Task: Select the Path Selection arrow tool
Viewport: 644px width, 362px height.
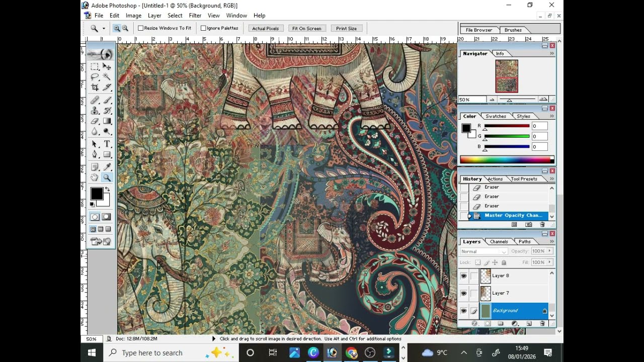Action: pos(95,144)
